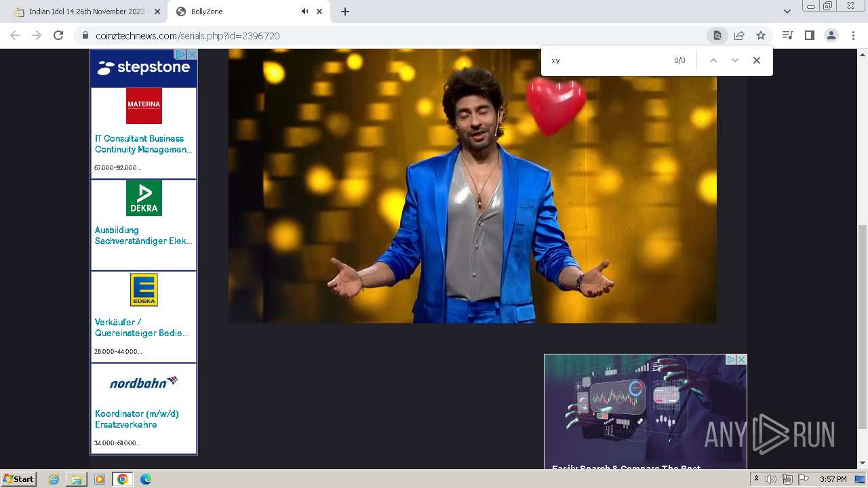Open AdChoices info on trading ad
The image size is (868, 488).
click(x=731, y=359)
